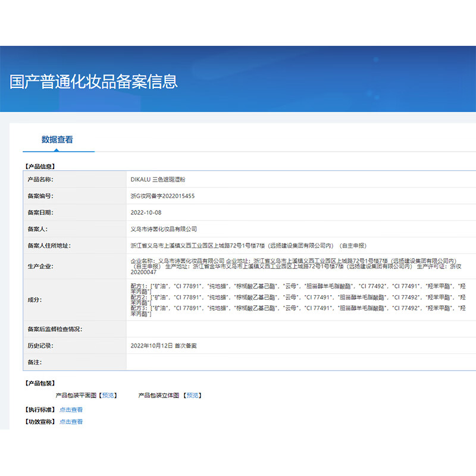Open the 数据查看 tab

[57, 140]
